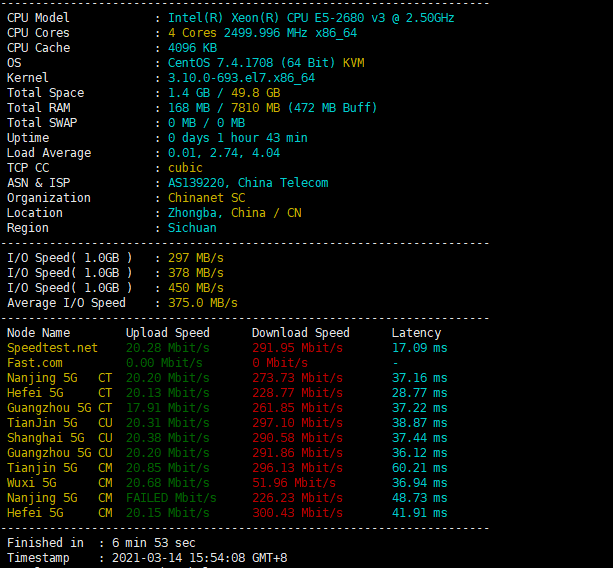Click Nanjing 5G CT download 273.73 Mbit/s
The width and height of the screenshot is (613, 568).
(x=298, y=378)
